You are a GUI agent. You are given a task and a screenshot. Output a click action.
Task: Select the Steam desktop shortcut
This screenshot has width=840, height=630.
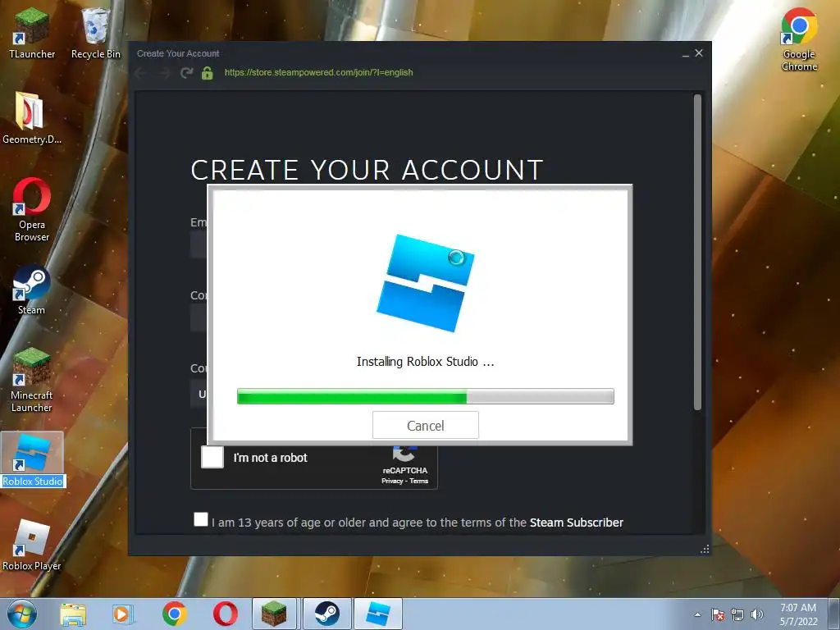point(32,290)
